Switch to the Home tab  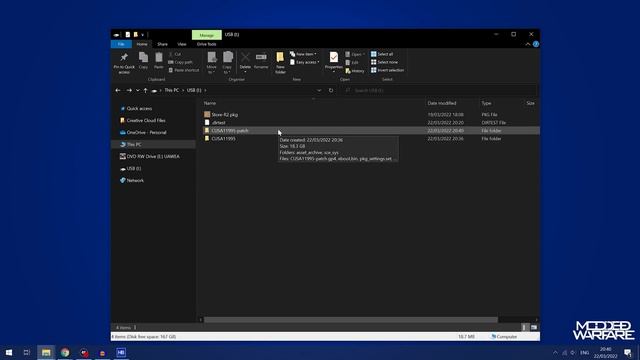142,44
